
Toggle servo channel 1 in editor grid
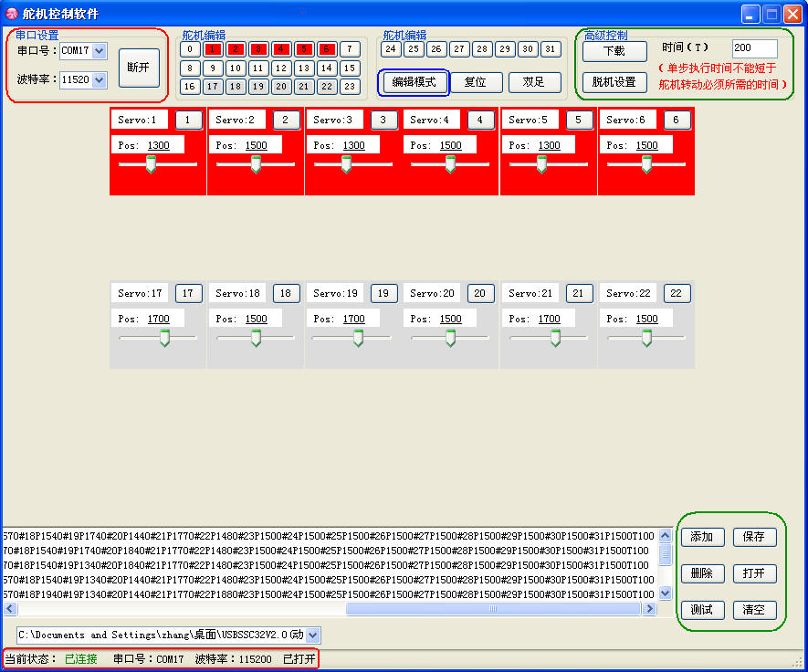213,49
